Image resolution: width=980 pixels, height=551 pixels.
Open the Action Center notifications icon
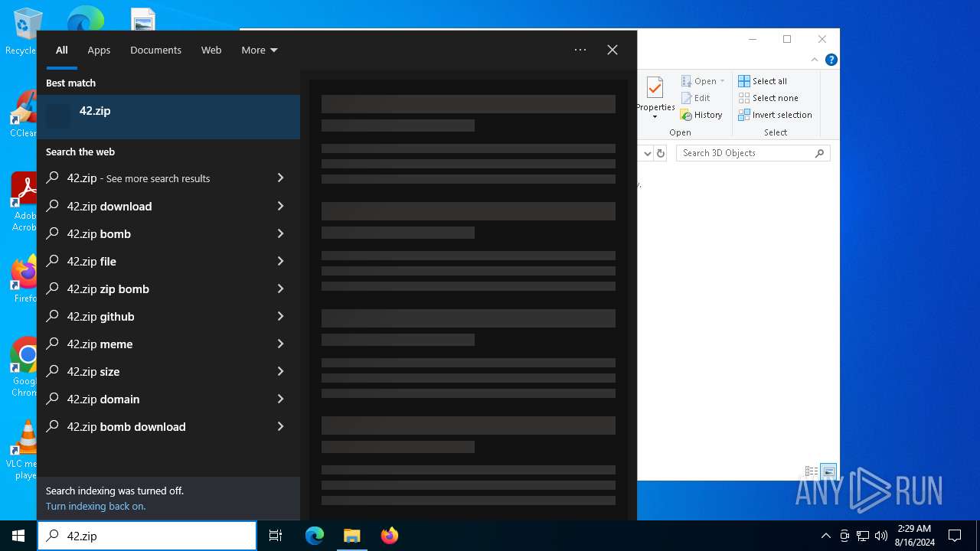(x=955, y=536)
